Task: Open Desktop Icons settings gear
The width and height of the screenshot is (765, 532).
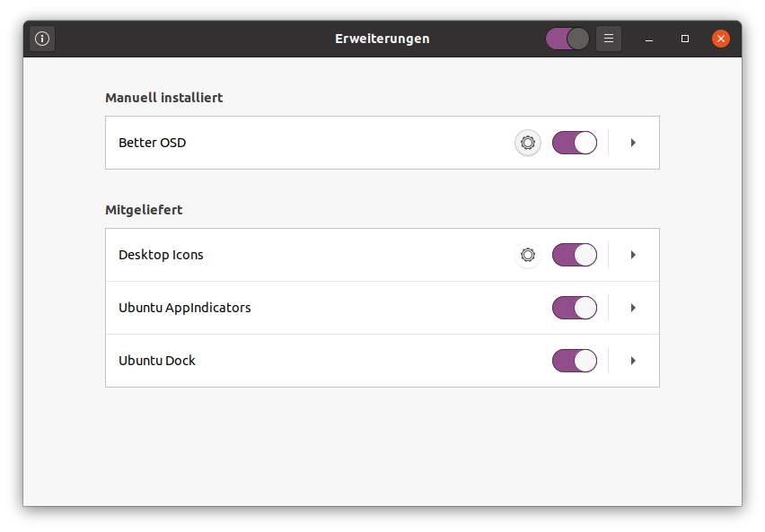Action: tap(527, 255)
